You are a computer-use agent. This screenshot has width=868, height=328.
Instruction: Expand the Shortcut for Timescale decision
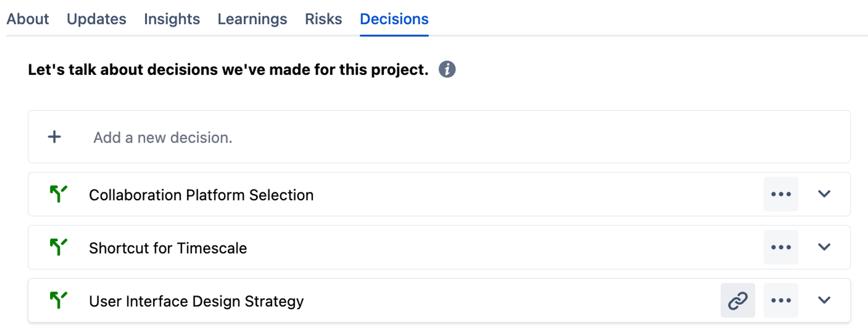pyautogui.click(x=824, y=247)
